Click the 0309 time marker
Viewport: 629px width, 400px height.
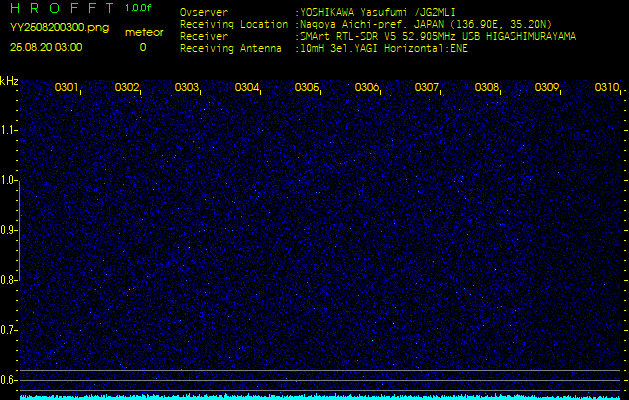tap(547, 87)
